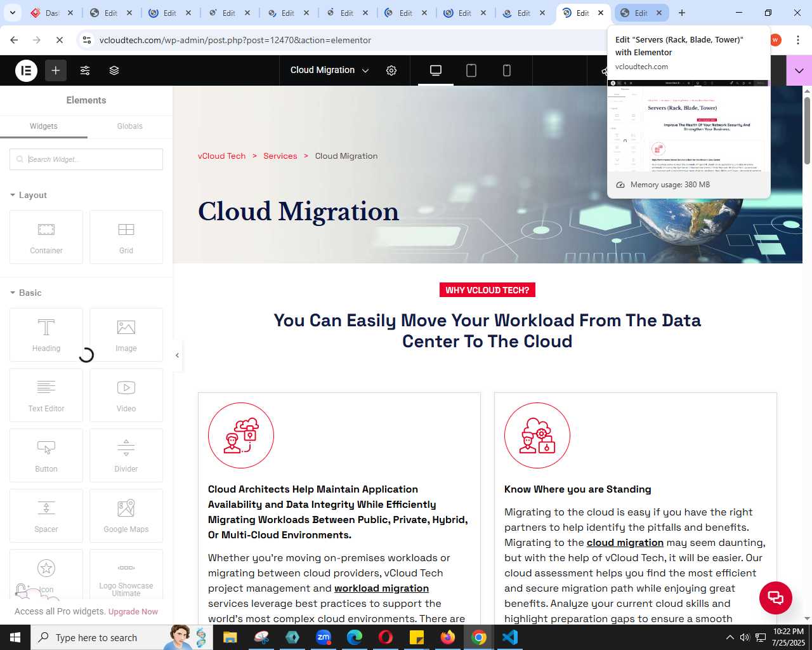Open Chrome three-dot menu
Screen dimensions: 812x650
pyautogui.click(x=798, y=40)
